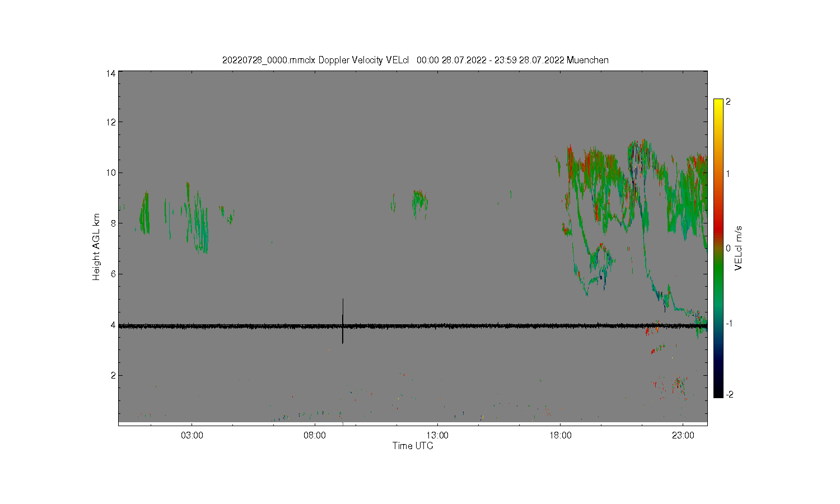Screen dimensions: 840x504
Task: Click the height tick label 12
Action: 111,122
